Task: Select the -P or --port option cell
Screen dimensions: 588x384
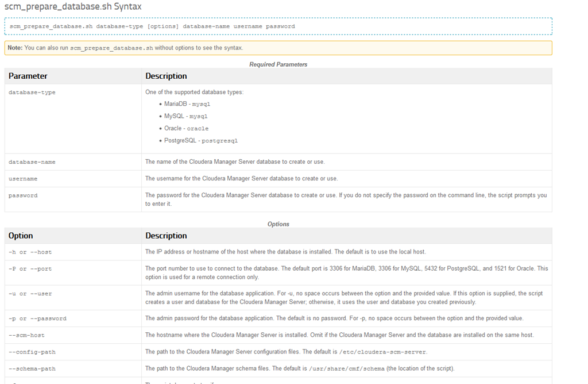Action: point(30,268)
